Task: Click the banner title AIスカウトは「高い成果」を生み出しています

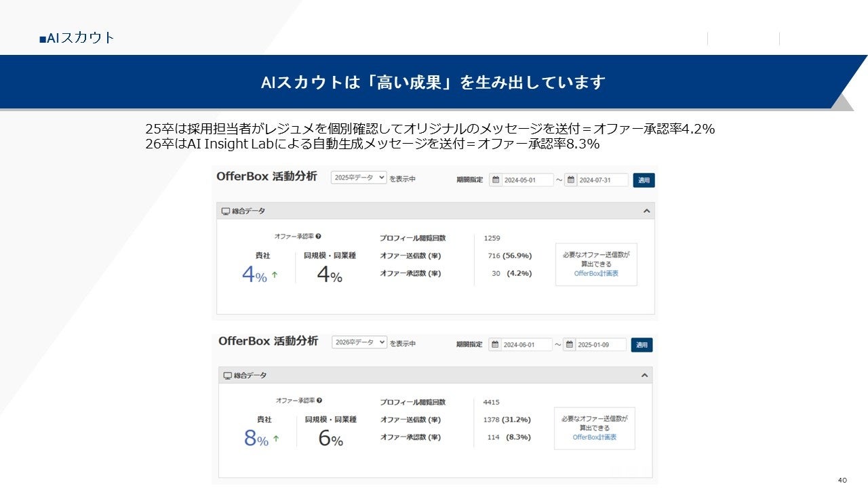Action: [433, 83]
